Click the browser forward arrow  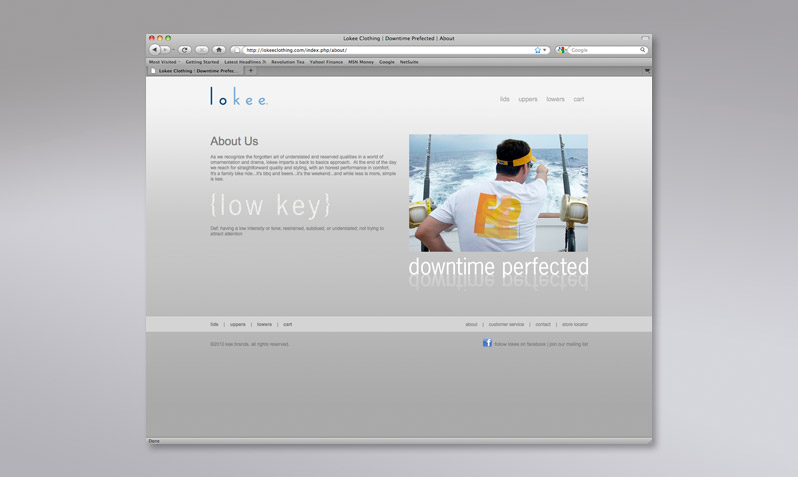[x=165, y=50]
